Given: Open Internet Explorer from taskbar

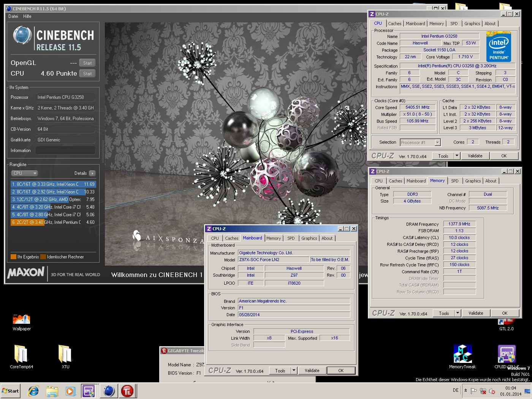Looking at the screenshot, I should pyautogui.click(x=33, y=391).
